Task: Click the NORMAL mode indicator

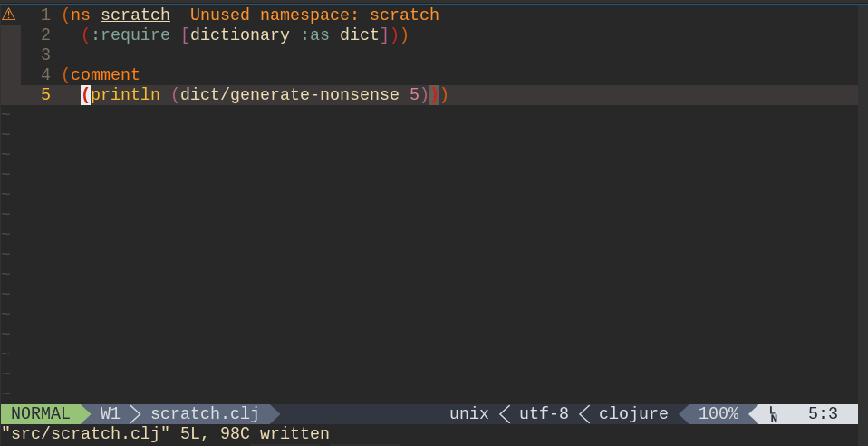Action: 40,414
